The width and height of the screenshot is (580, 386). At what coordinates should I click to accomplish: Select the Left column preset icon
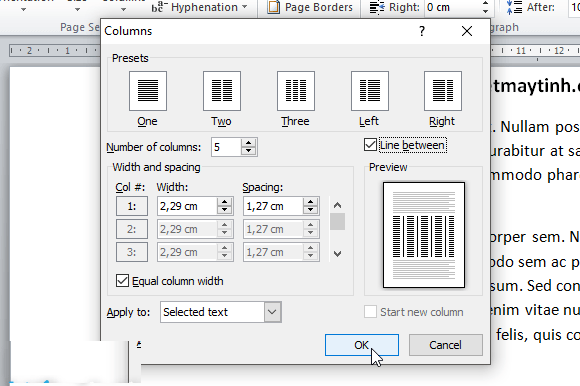pos(370,91)
